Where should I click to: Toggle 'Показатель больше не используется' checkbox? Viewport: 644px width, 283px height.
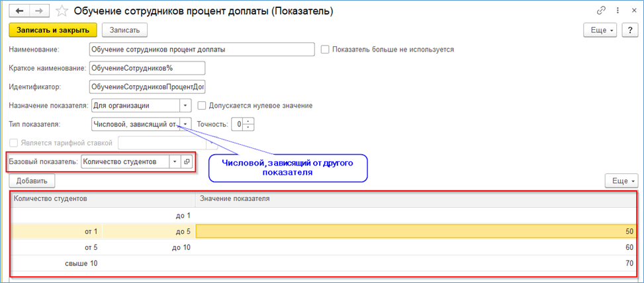click(325, 50)
